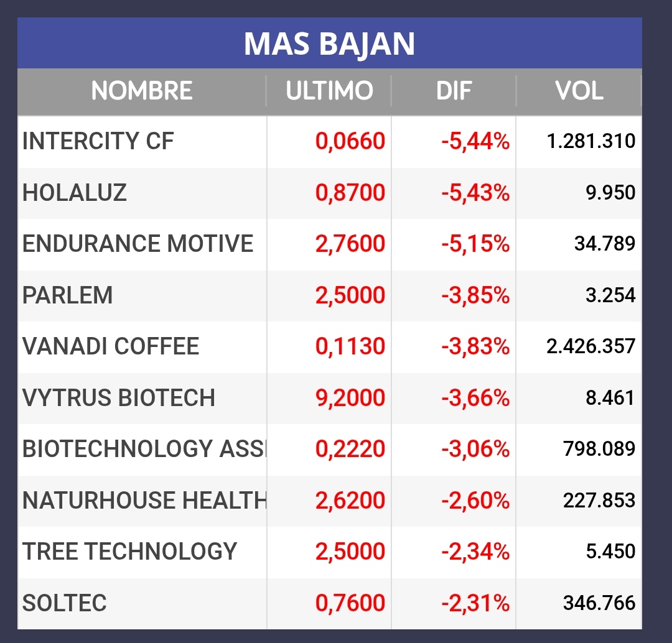This screenshot has width=672, height=643.
Task: Click the 0,0660 last price value
Action: [x=350, y=142]
